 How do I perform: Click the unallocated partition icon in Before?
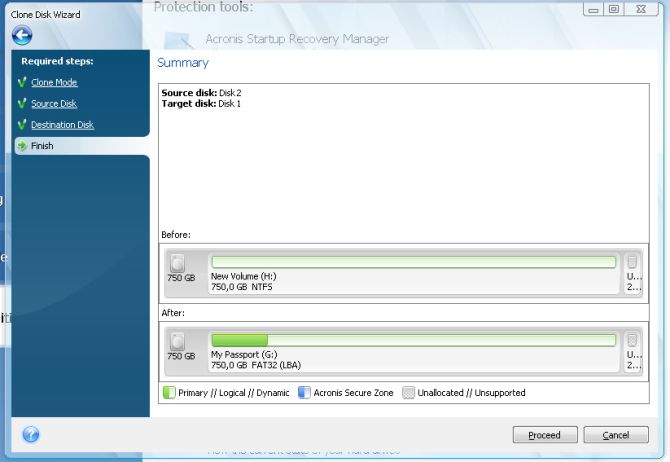[632, 262]
